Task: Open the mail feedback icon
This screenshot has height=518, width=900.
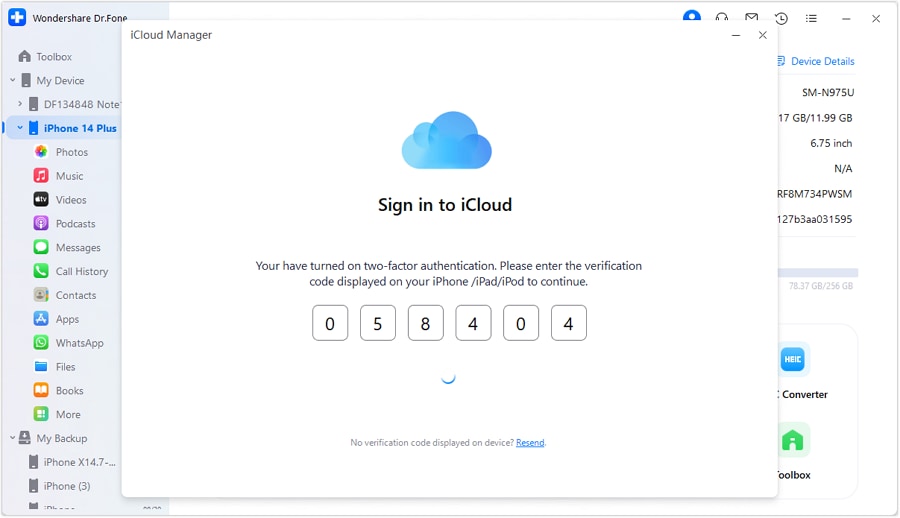Action: pos(751,18)
